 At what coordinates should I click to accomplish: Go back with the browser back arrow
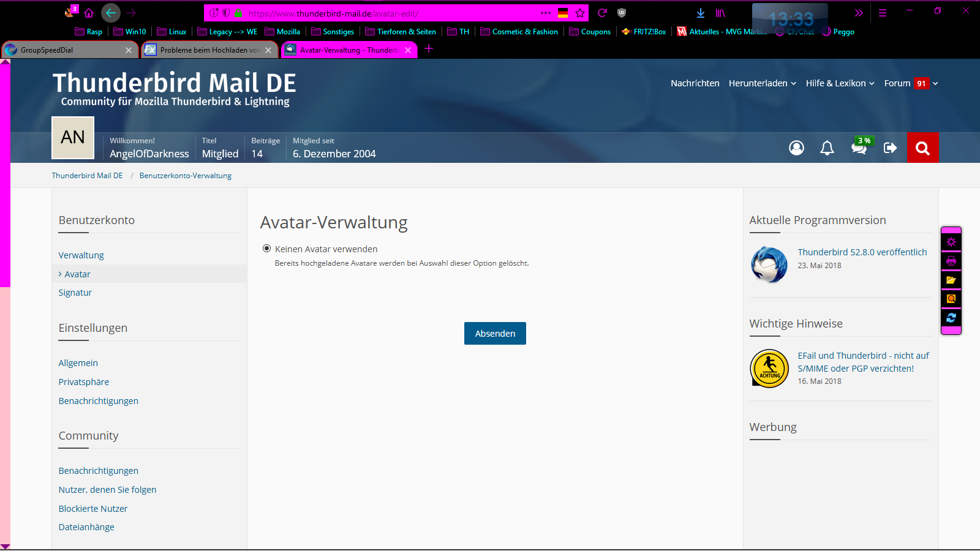tap(110, 12)
